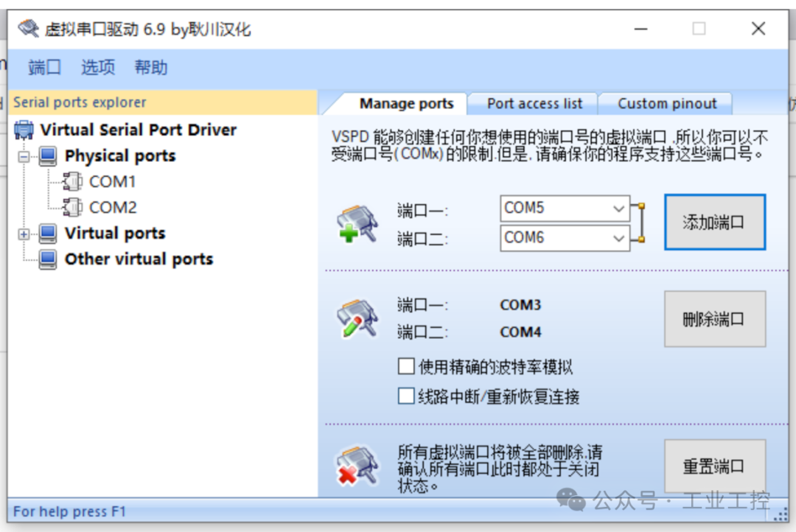This screenshot has height=532, width=796.
Task: Click the edit-pair pencil connector icon
Action: 357,318
